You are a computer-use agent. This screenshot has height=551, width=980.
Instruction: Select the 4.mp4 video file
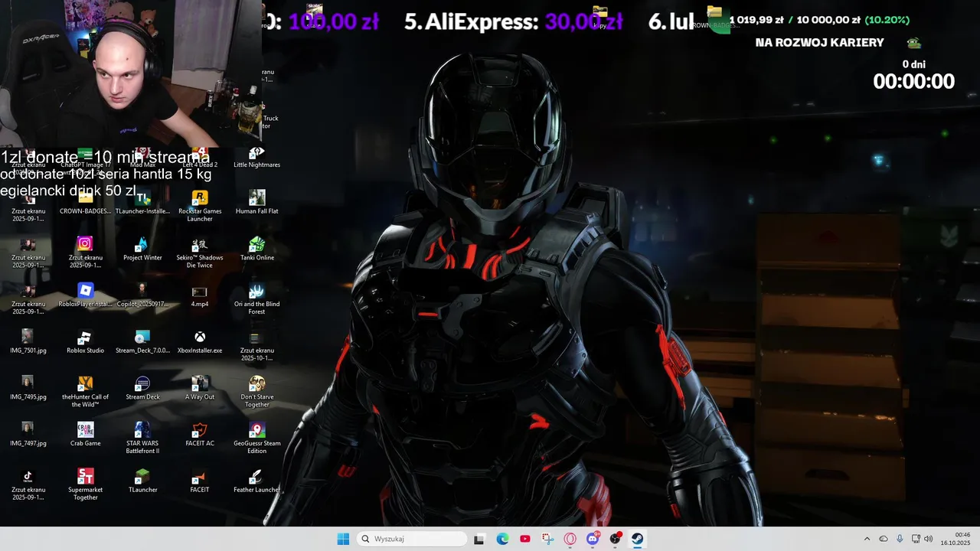tap(200, 296)
